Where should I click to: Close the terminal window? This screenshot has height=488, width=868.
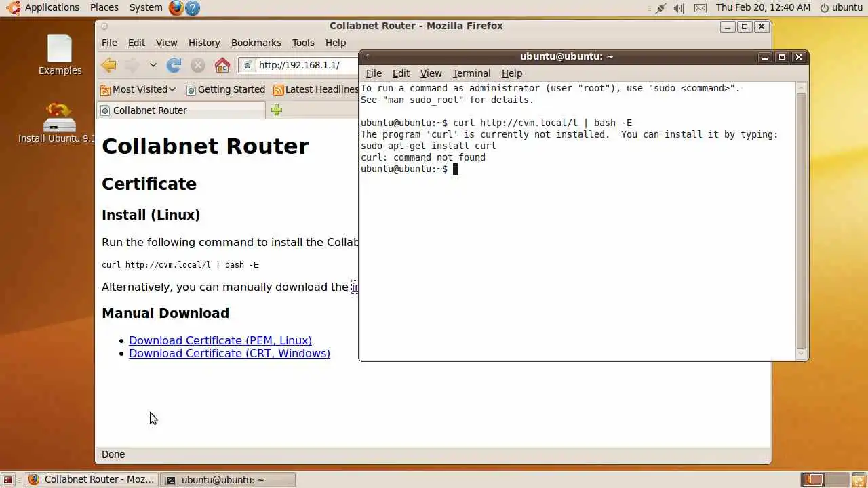tap(798, 57)
